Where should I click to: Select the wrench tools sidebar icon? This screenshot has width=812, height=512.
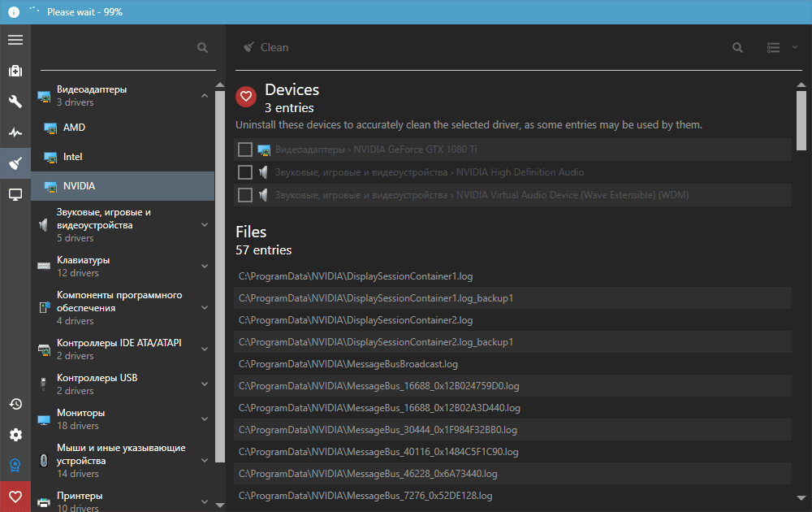pos(15,102)
